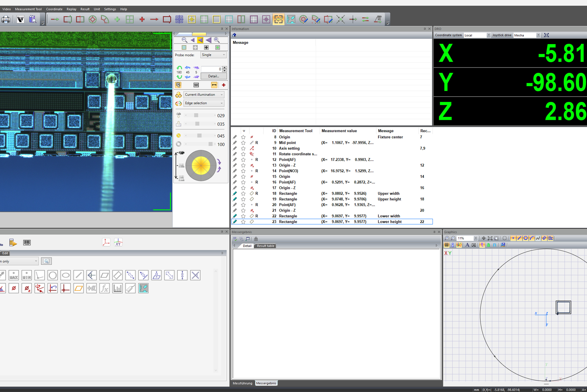Screen dimensions: 587x392
Task: Click the printer icon in toolbar
Action: pos(6,19)
